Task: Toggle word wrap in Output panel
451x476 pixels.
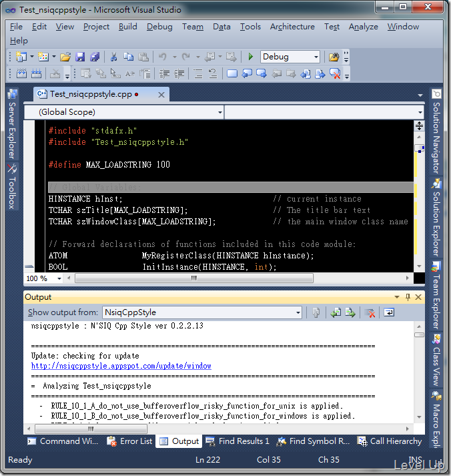Action: pos(389,312)
